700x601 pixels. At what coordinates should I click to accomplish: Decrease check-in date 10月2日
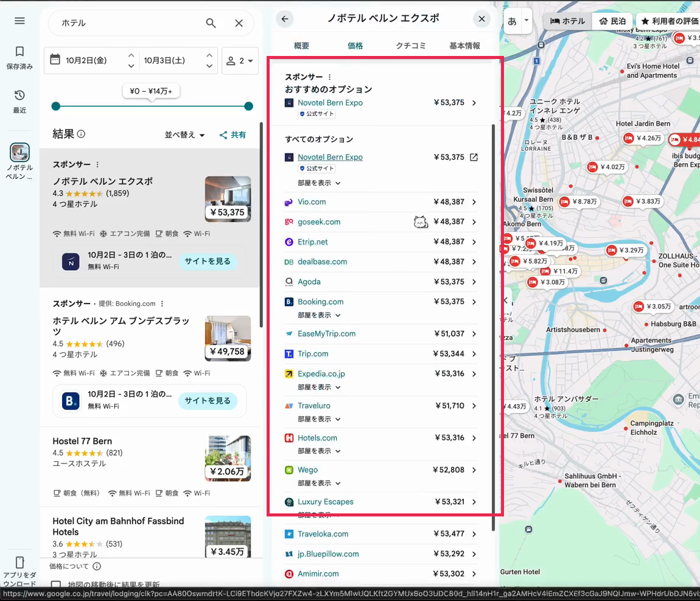point(131,66)
